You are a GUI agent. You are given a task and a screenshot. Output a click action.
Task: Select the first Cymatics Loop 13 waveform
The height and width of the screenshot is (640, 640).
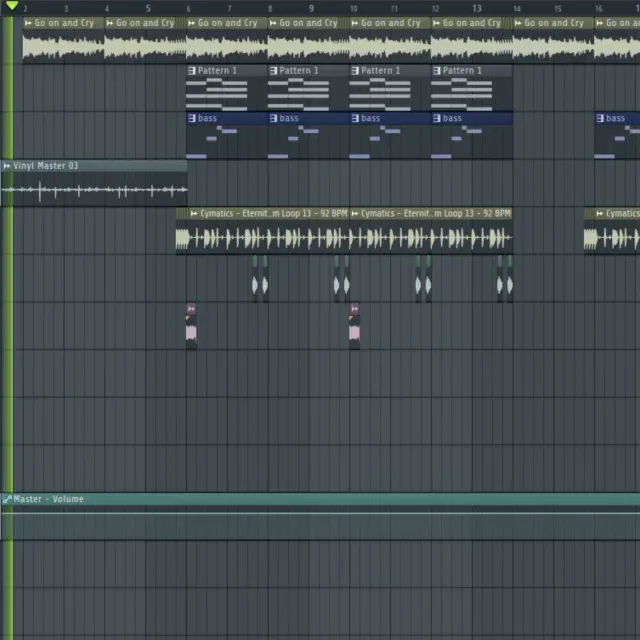point(262,238)
